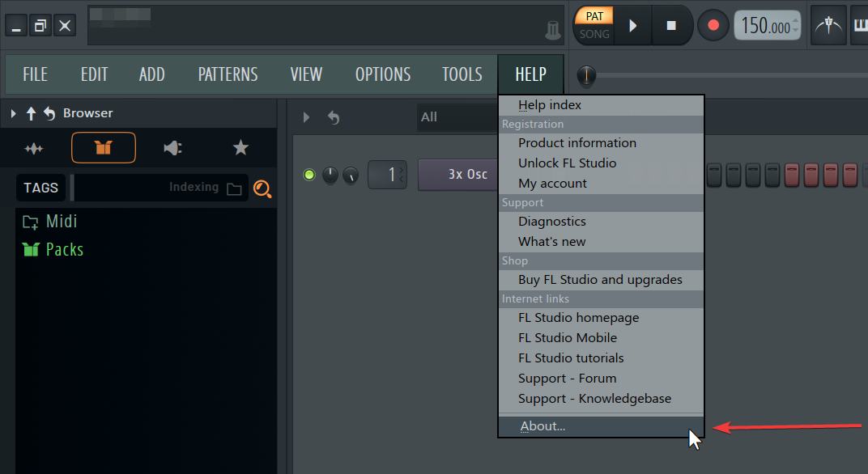Image resolution: width=868 pixels, height=474 pixels.
Task: Collapse the Browser panel with its arrow
Action: click(12, 113)
